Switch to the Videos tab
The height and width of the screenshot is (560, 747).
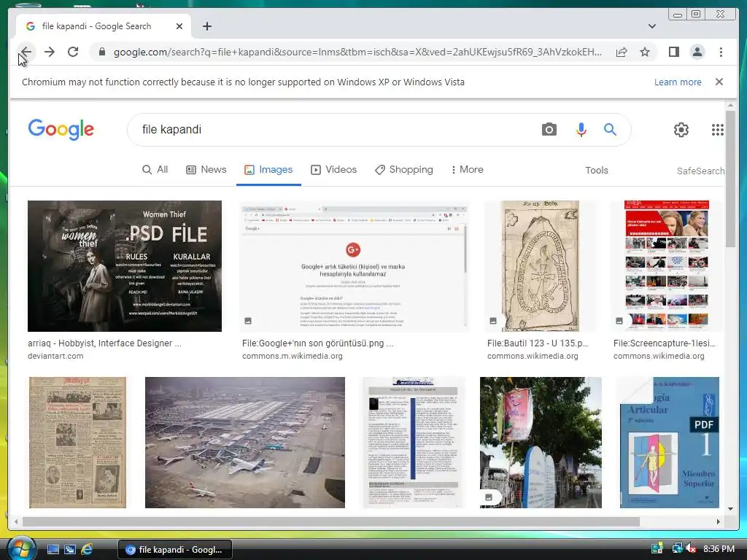click(x=334, y=169)
